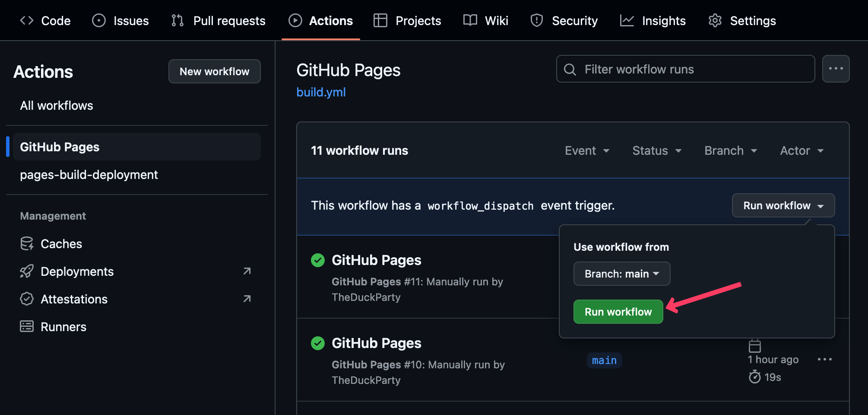Click external link arrow beside Attestations
The width and height of the screenshot is (868, 415).
coord(247,299)
